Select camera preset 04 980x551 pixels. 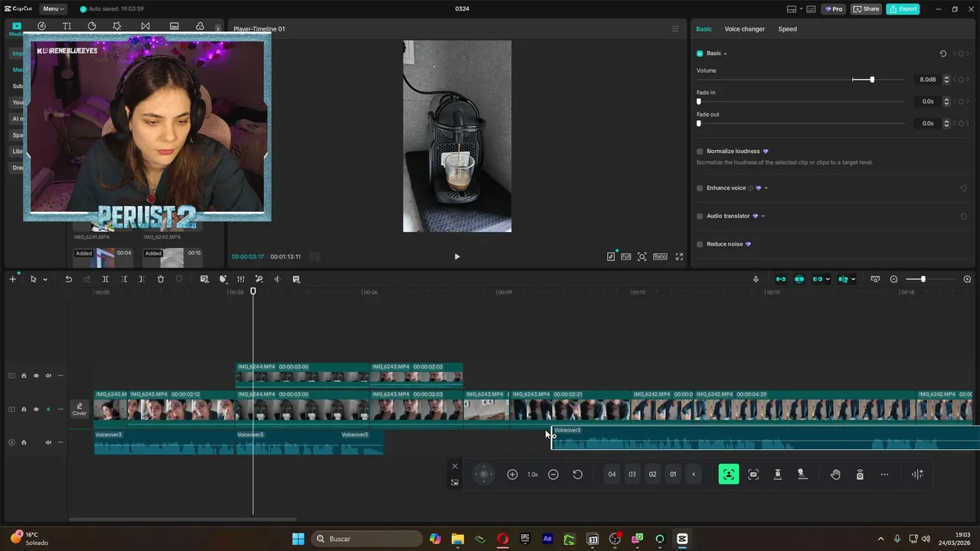[612, 474]
